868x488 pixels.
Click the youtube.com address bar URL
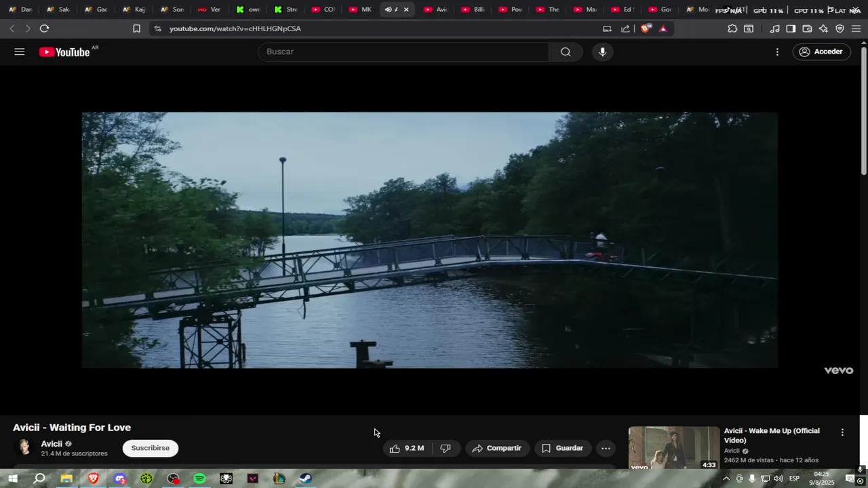point(235,28)
